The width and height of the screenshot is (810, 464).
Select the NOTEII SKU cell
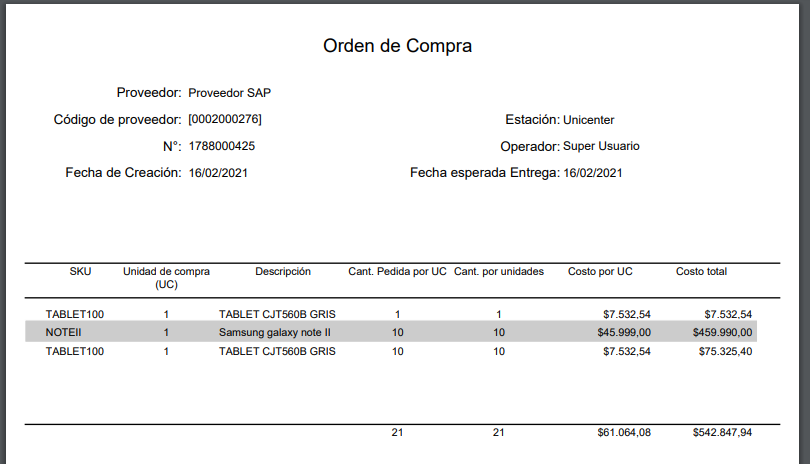coord(63,332)
